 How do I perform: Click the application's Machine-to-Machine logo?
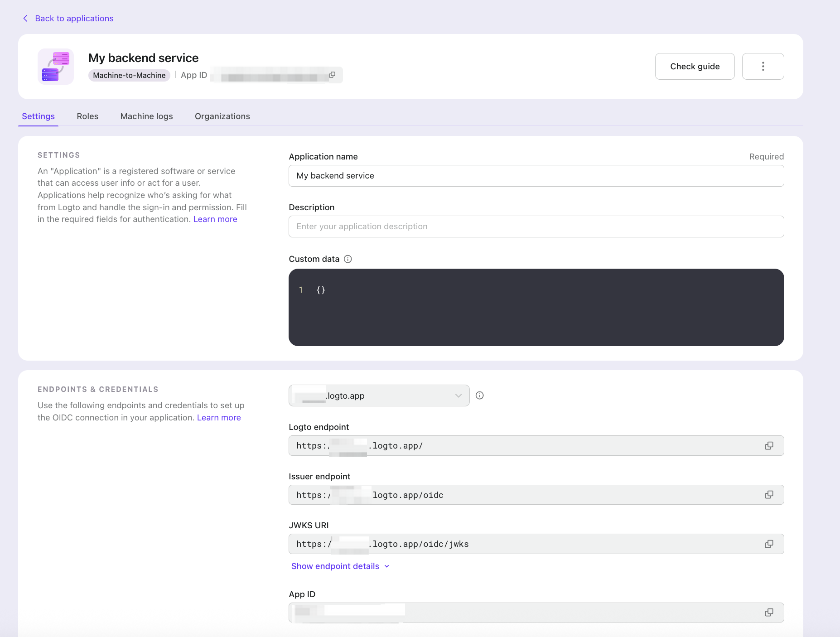tap(56, 67)
